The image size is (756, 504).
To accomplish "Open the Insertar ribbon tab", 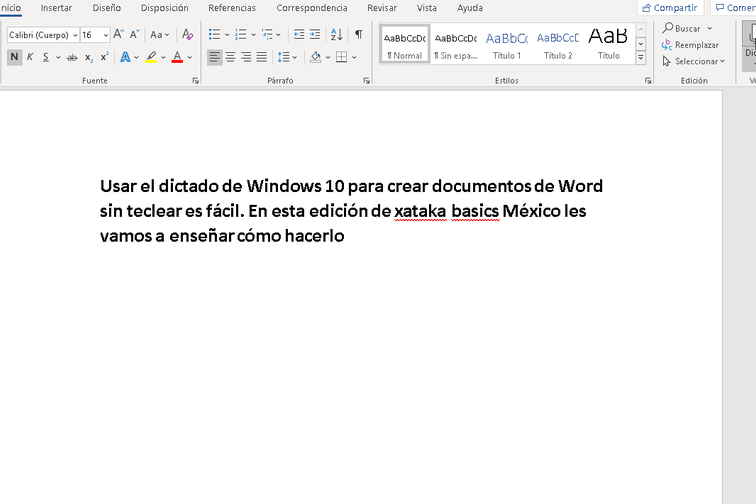I will click(56, 8).
